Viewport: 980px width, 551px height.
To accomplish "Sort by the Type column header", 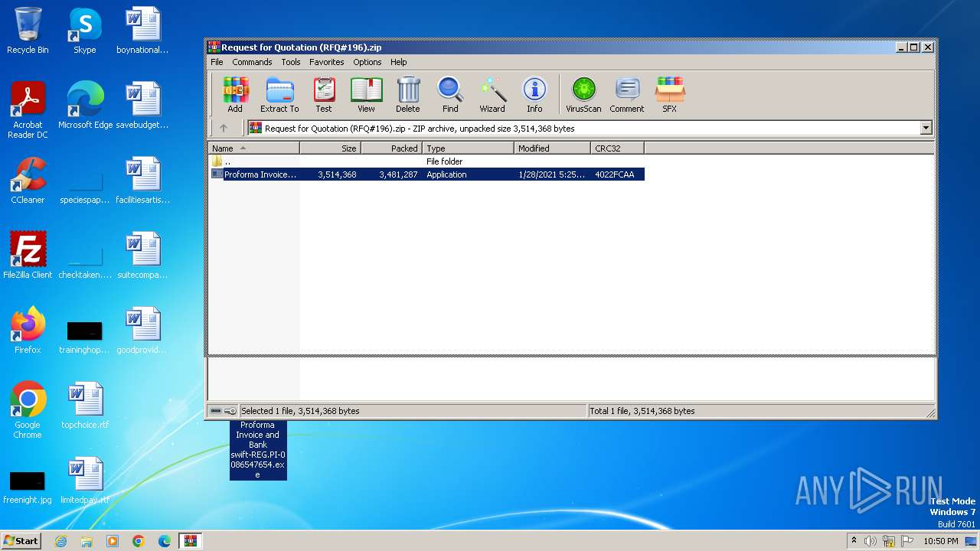I will pos(469,148).
